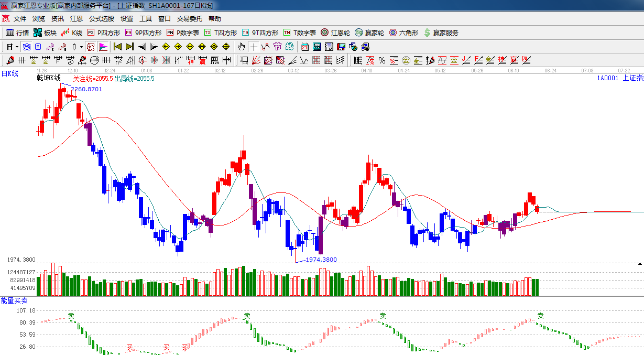Toggle the highlighted 权 adjustment button

(x=91, y=47)
